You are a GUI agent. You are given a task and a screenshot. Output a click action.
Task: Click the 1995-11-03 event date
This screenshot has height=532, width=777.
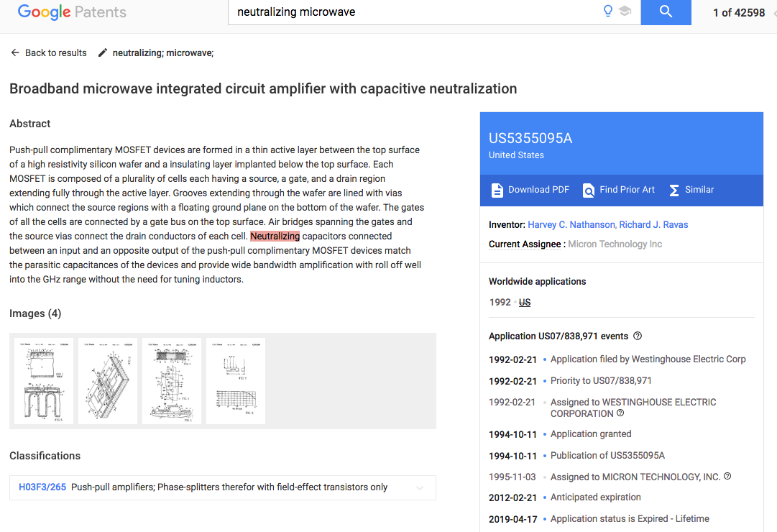pos(512,477)
